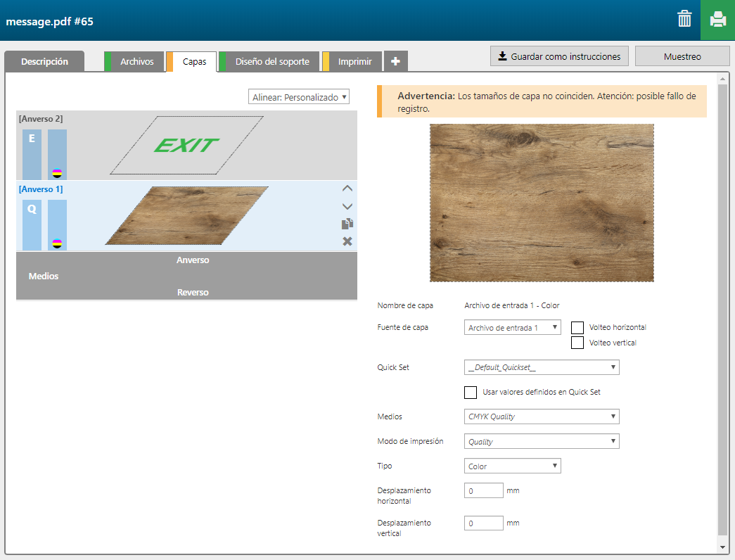Viewport: 735px width, 560px height.
Task: Enable Volteo vertical checkbox
Action: [577, 343]
